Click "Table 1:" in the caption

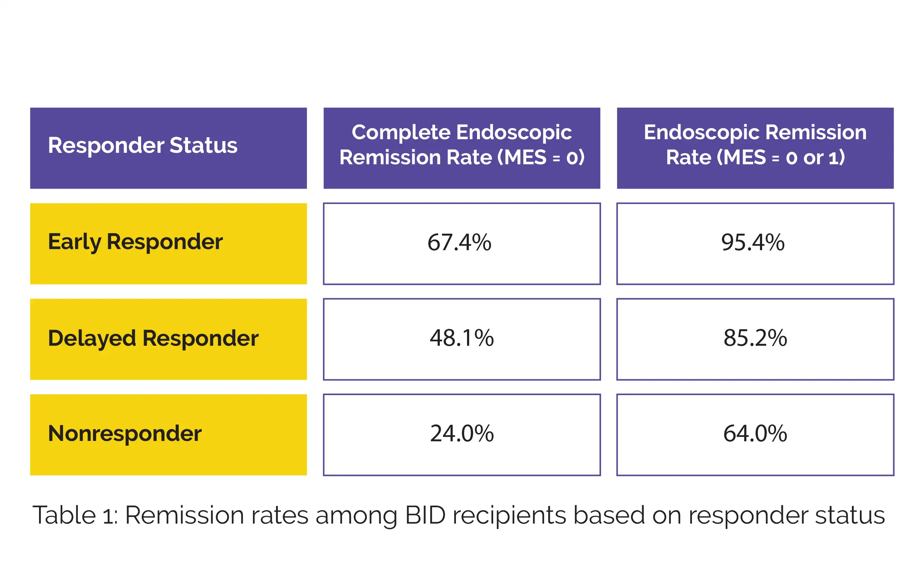click(x=75, y=515)
